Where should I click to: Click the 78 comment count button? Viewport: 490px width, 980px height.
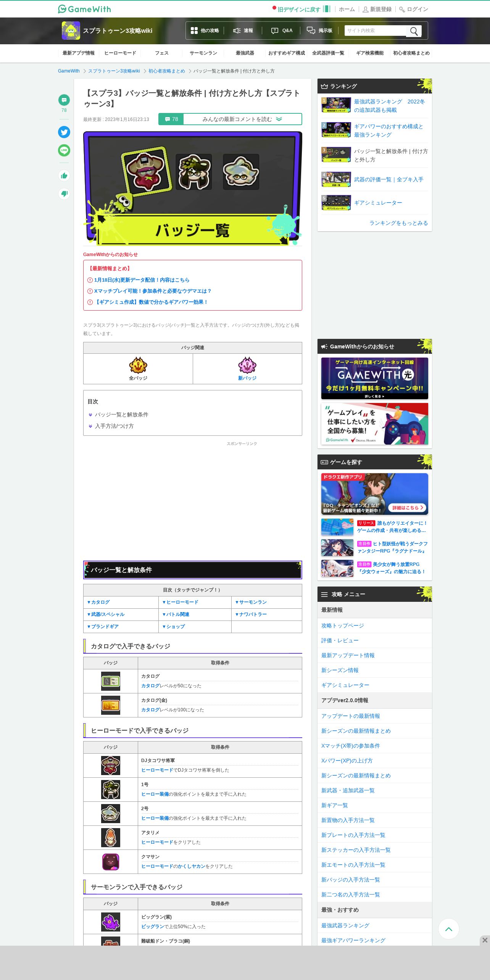pyautogui.click(x=171, y=119)
